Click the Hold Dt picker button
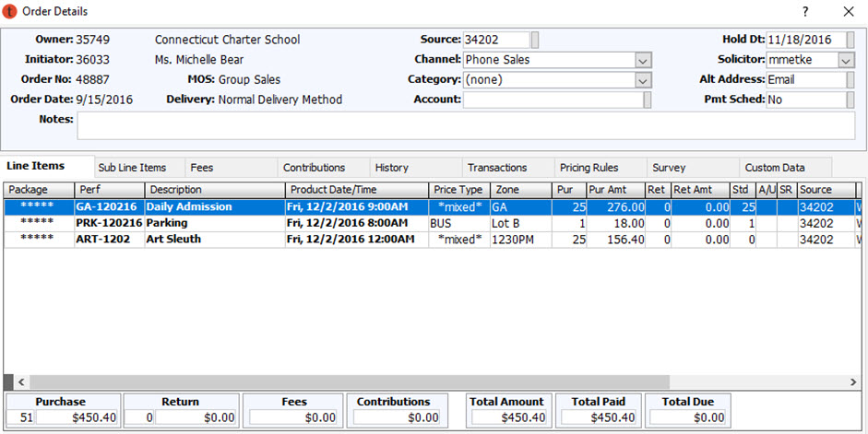868x434 pixels. click(x=850, y=40)
